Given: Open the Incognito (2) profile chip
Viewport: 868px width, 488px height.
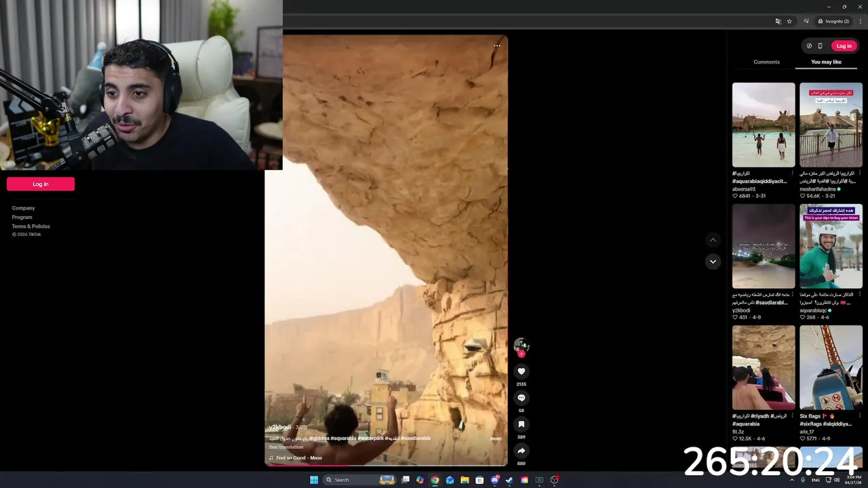Looking at the screenshot, I should pos(833,22).
